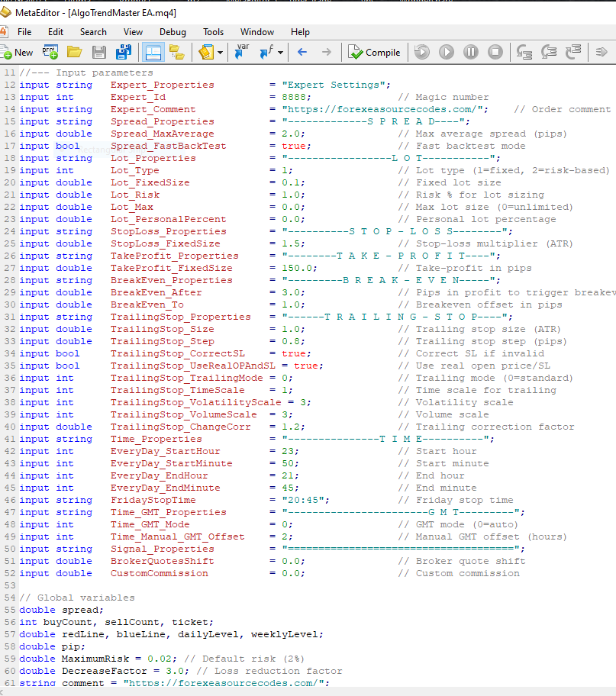Pause debugging with the pause icon
616x696 pixels.
point(471,53)
